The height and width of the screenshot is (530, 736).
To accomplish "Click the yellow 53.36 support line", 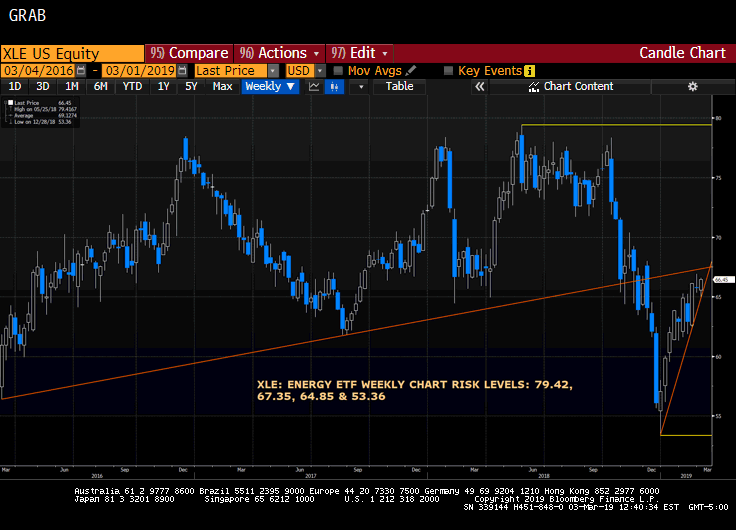I will 686,435.
